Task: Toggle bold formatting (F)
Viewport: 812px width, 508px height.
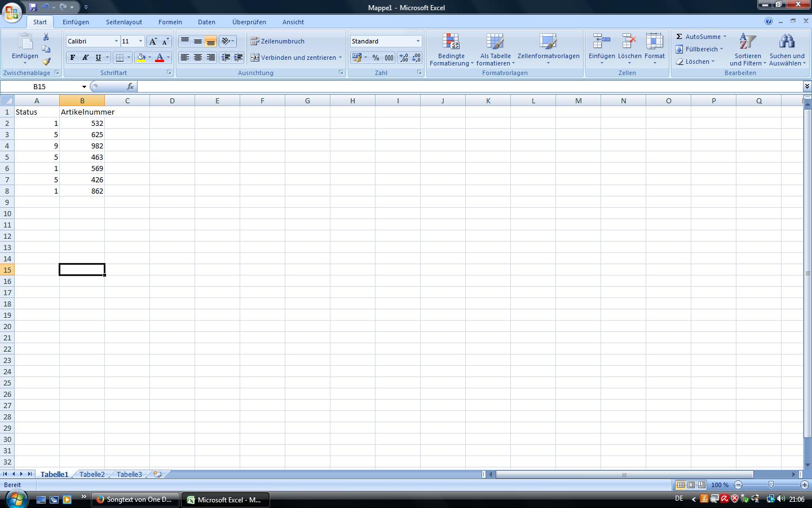Action: [72, 58]
